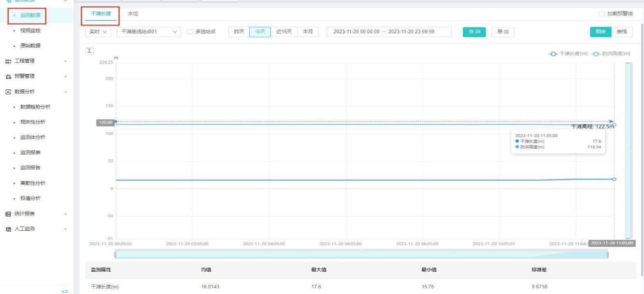
Task: Enable the 多选站点 checkbox
Action: pyautogui.click(x=190, y=32)
